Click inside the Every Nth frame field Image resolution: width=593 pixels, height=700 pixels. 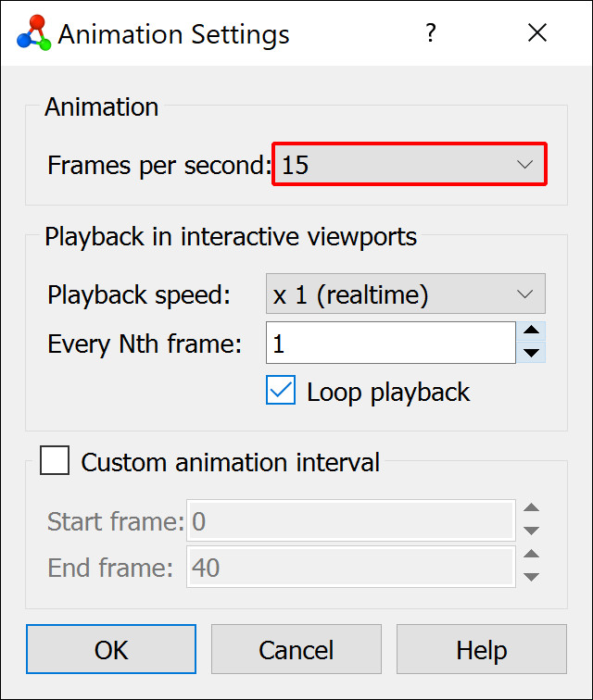pyautogui.click(x=390, y=344)
